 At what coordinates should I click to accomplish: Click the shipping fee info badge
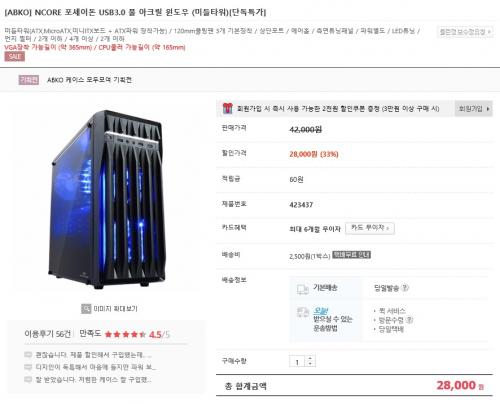[352, 255]
